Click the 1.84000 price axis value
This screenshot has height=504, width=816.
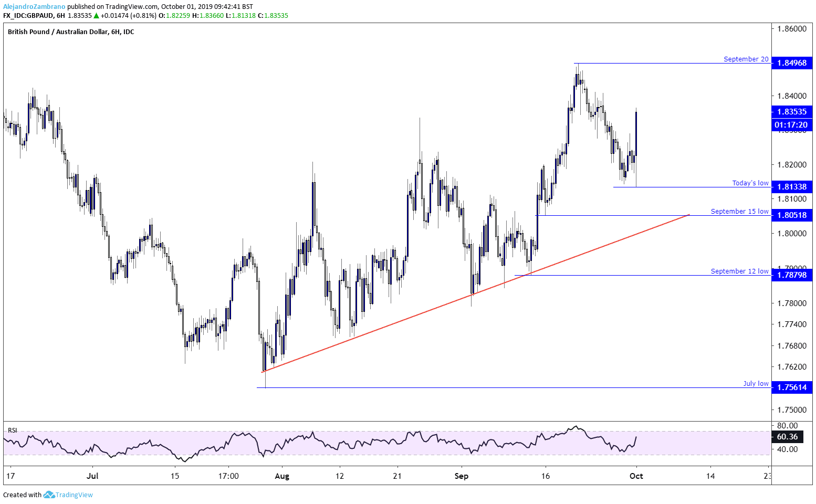click(x=792, y=96)
